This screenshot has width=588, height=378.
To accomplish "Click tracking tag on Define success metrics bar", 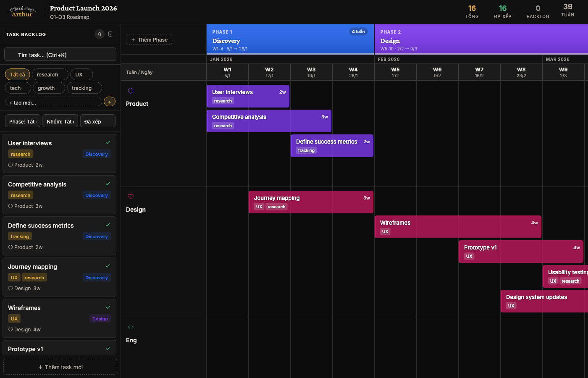I will point(306,150).
